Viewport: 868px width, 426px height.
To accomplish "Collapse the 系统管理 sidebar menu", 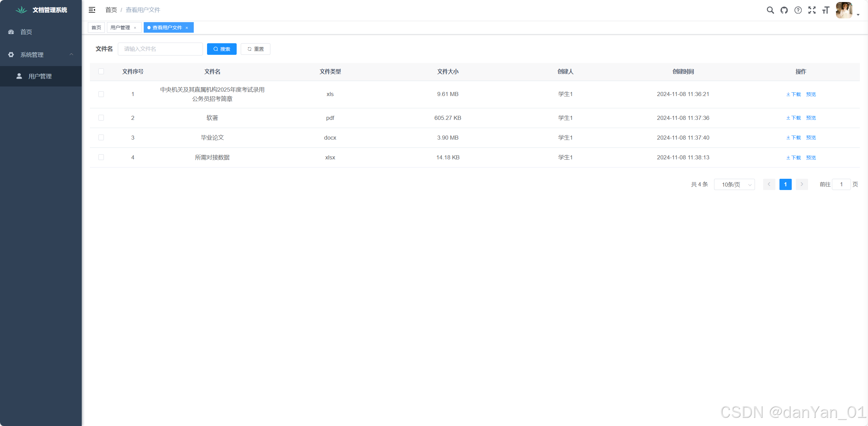I will [x=41, y=54].
